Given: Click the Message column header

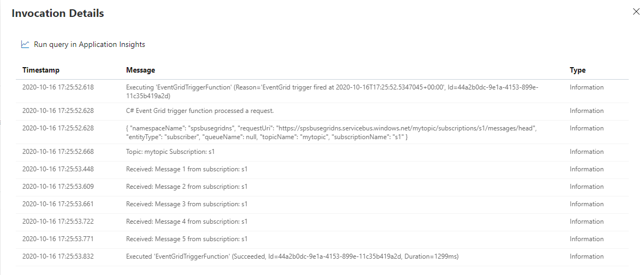Looking at the screenshot, I should [140, 70].
